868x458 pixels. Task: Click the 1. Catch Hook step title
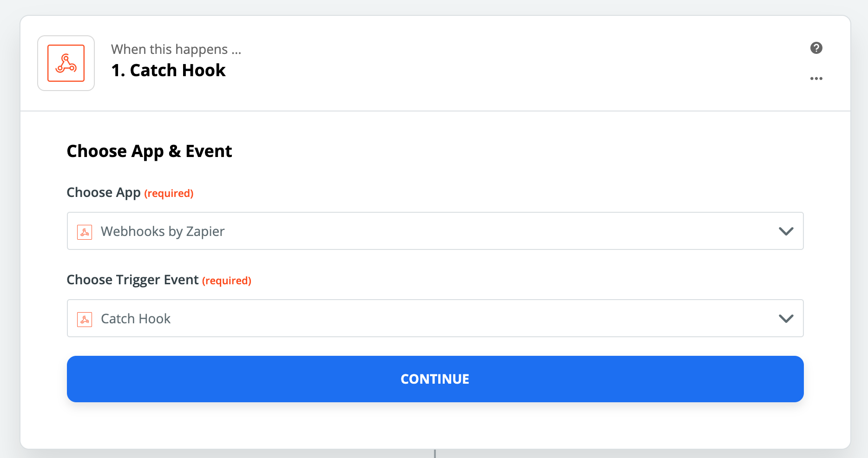point(168,70)
